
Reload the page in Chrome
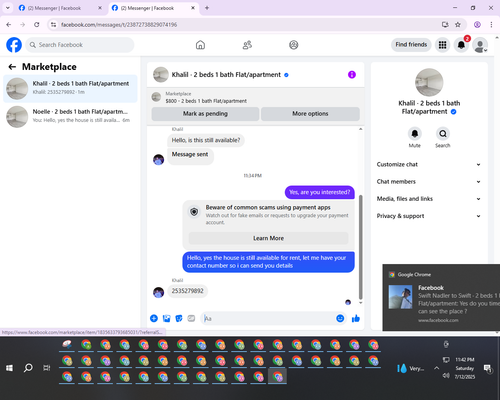point(37,25)
